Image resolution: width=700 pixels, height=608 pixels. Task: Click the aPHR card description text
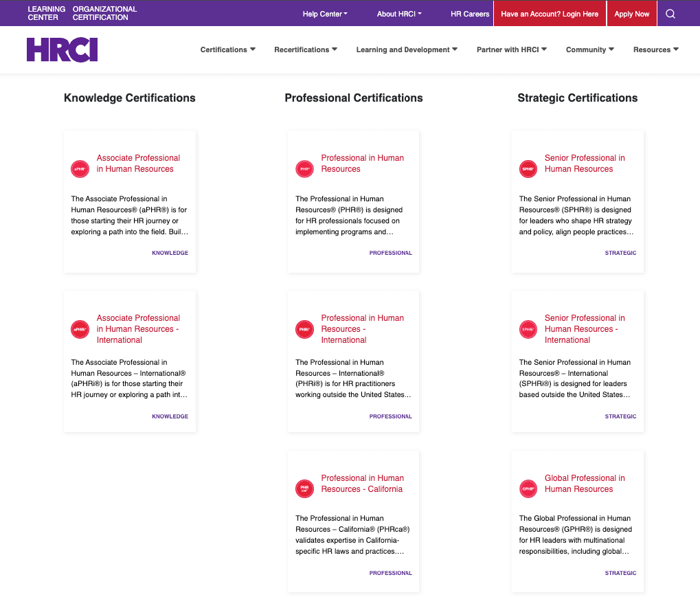point(129,215)
